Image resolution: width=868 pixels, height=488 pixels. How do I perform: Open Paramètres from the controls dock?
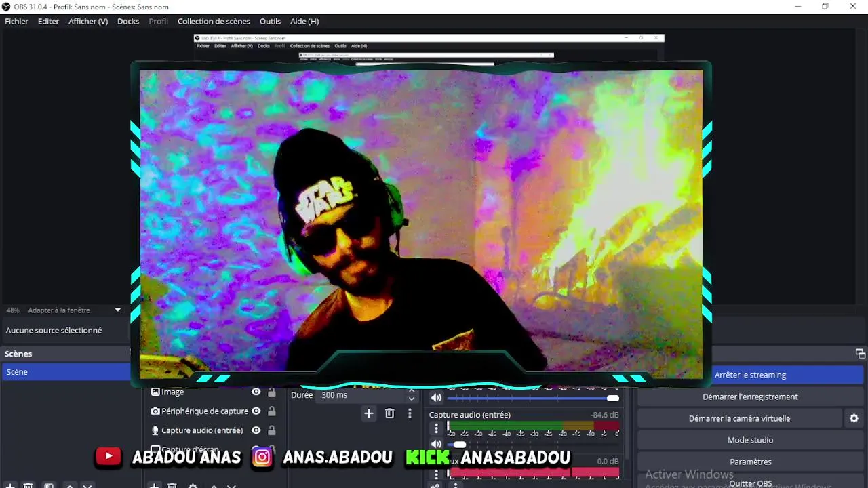click(x=750, y=462)
